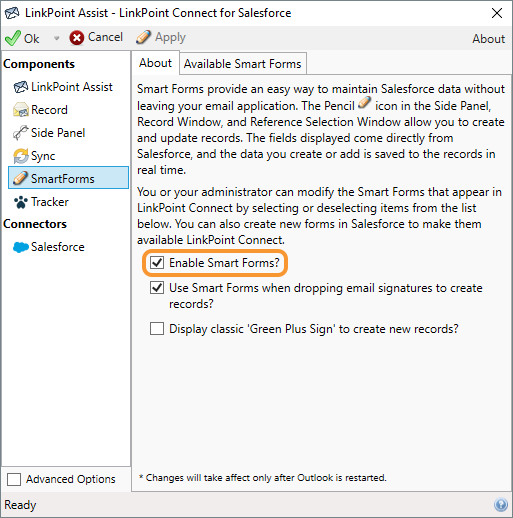The width and height of the screenshot is (513, 518).
Task: Click the Cancel button label
Action: pos(105,37)
